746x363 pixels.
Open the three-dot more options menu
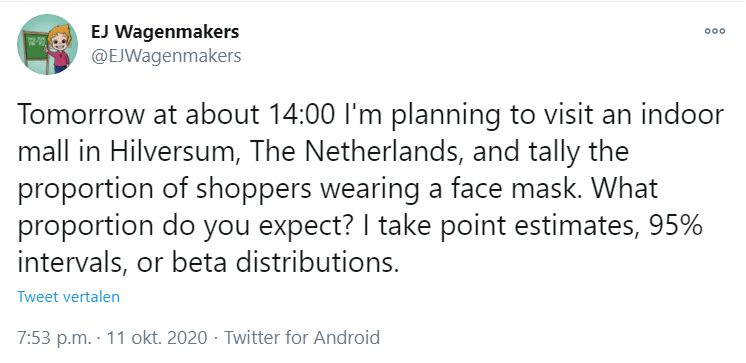(x=715, y=31)
